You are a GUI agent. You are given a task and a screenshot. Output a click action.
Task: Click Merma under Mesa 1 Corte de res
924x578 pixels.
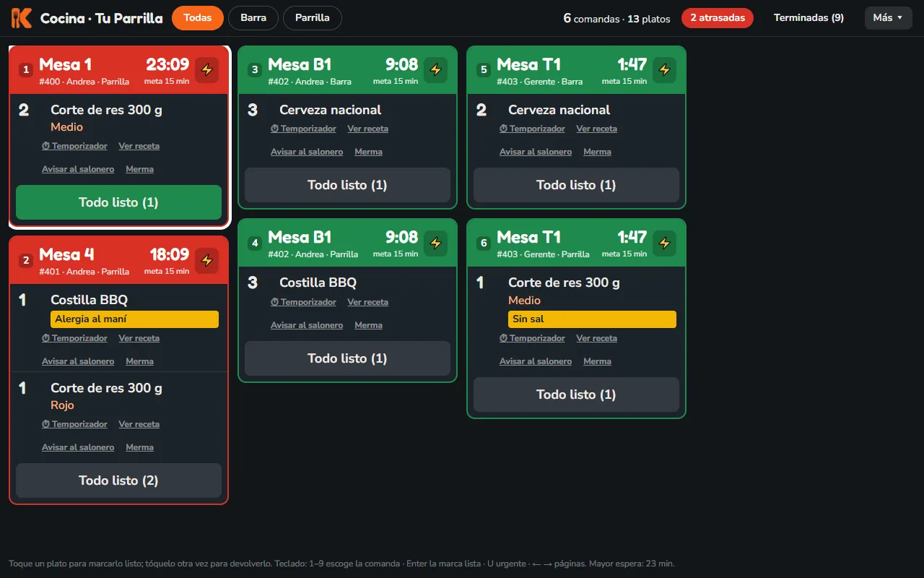pyautogui.click(x=139, y=169)
